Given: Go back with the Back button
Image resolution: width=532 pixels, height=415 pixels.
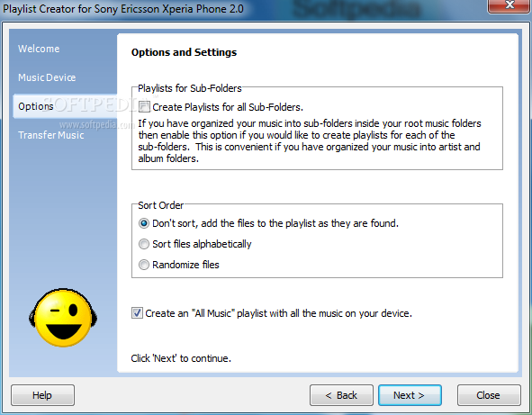Looking at the screenshot, I should pos(341,395).
